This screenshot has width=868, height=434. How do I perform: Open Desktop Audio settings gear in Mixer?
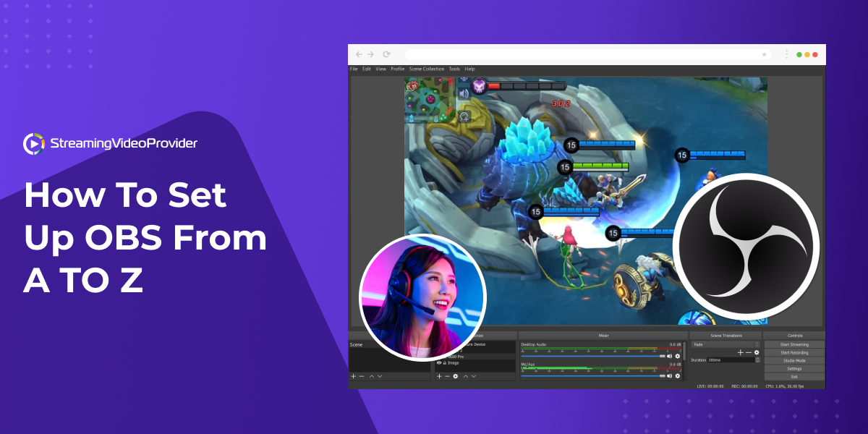click(678, 354)
